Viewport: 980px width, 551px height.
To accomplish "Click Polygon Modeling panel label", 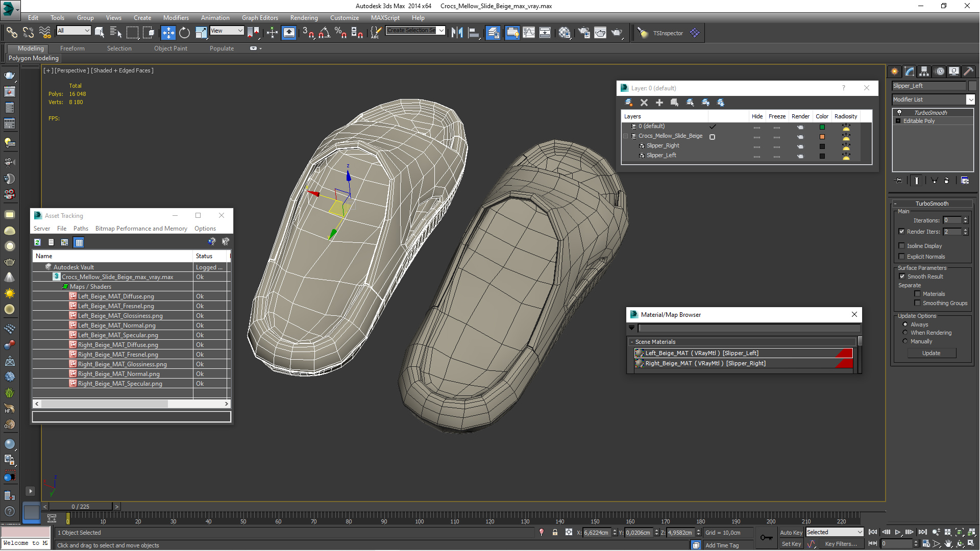I will tap(34, 58).
